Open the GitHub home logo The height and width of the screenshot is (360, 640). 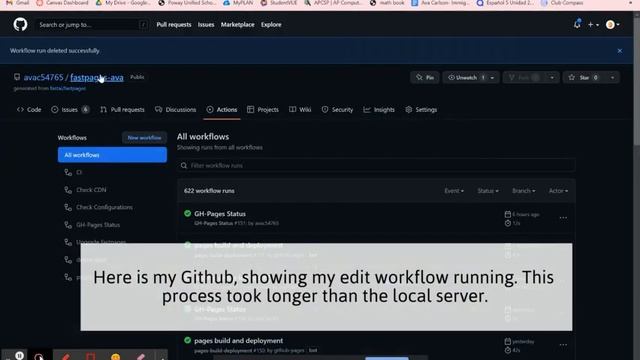pyautogui.click(x=20, y=24)
